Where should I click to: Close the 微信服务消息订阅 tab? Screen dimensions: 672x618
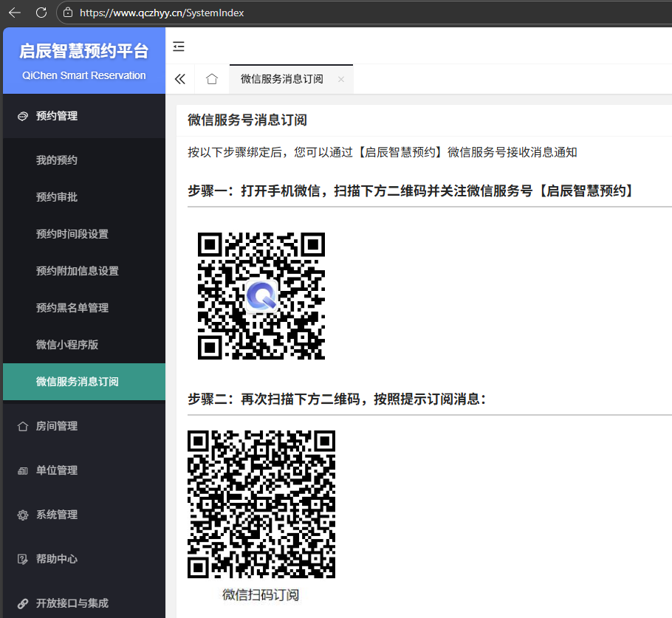click(x=341, y=80)
